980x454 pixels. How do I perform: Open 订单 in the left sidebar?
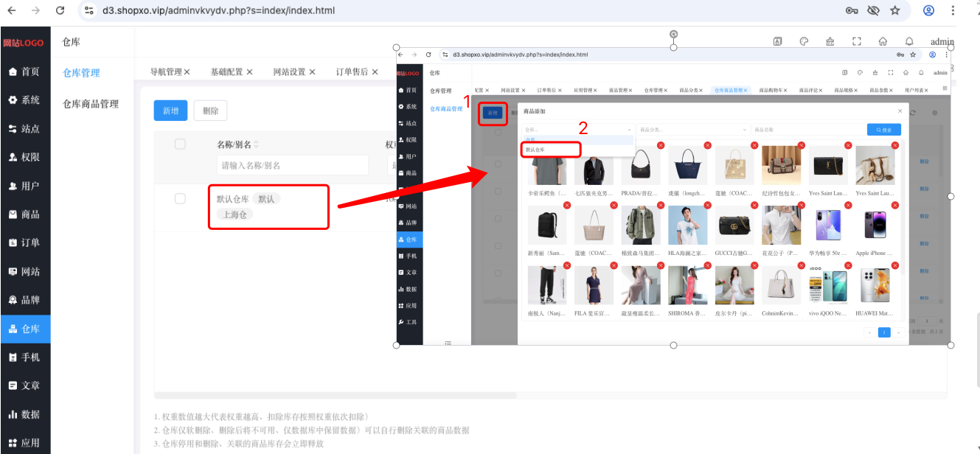(25, 242)
